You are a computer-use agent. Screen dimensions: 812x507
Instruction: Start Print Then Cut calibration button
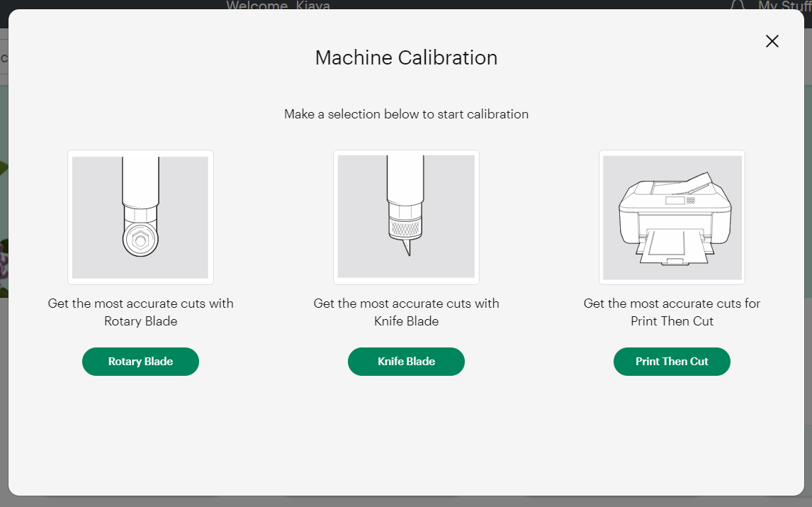click(x=672, y=362)
